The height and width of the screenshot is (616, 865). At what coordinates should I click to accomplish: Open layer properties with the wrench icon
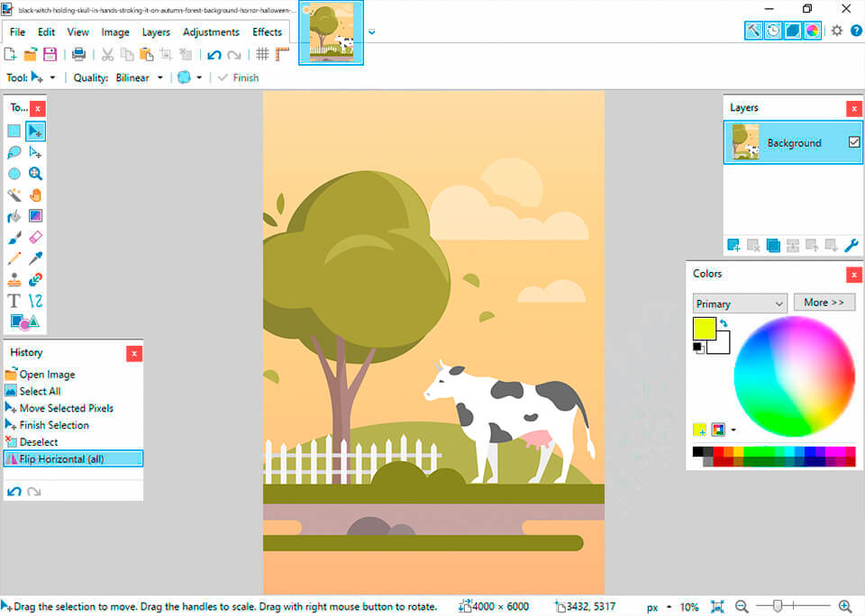click(852, 245)
